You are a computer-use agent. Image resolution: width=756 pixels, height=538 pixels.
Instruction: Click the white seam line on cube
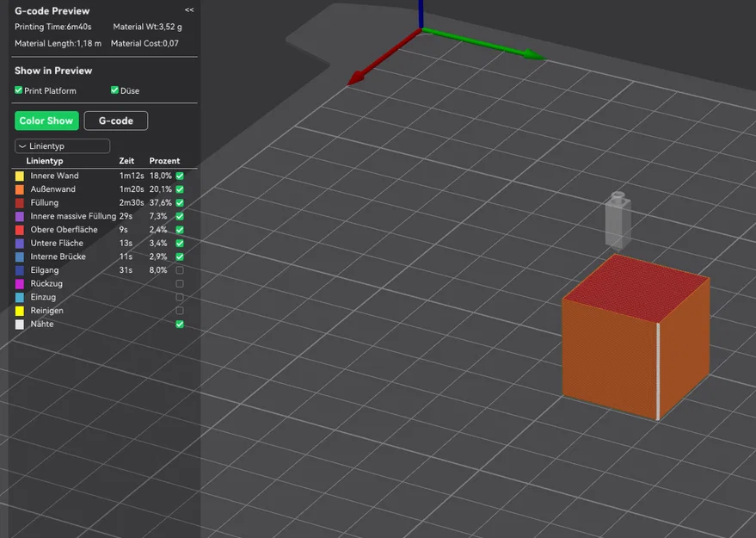pos(658,371)
